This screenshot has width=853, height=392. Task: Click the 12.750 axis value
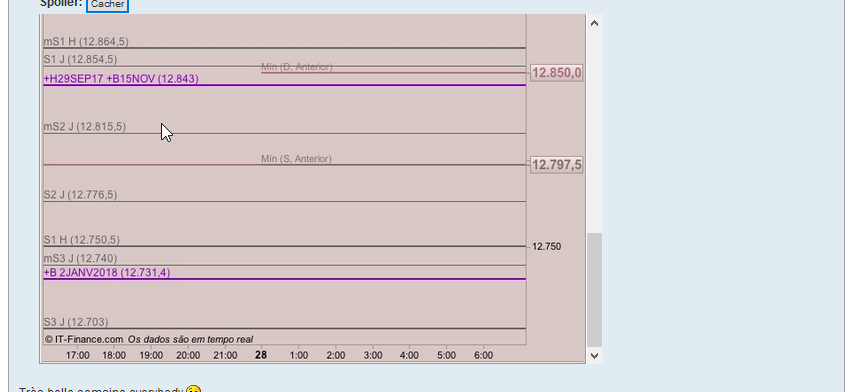click(x=546, y=247)
